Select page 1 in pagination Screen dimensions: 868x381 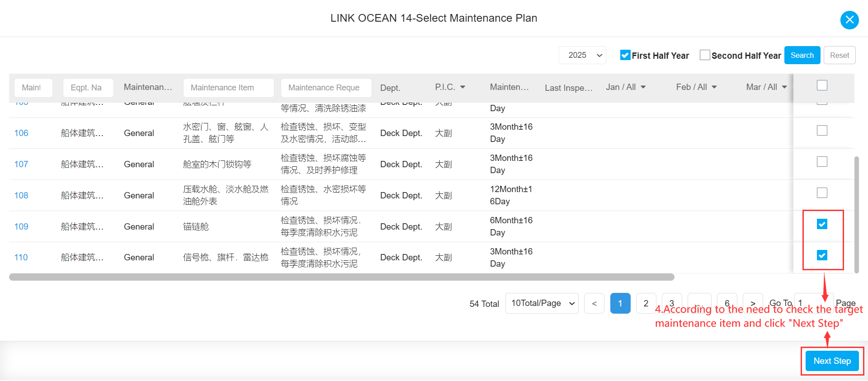[x=620, y=303]
